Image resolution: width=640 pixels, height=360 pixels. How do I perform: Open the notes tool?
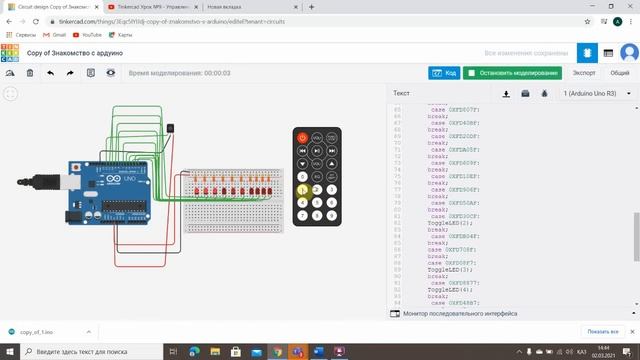click(x=91, y=73)
